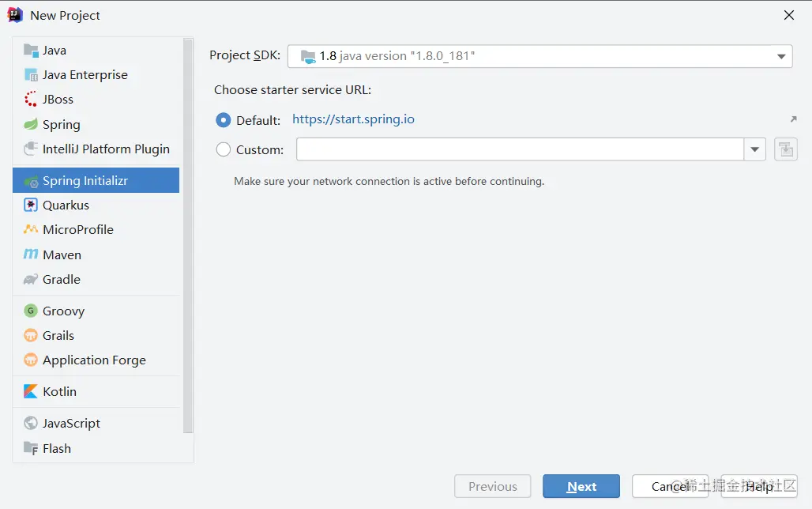This screenshot has height=509, width=812.
Task: Choose the Maven m icon
Action: click(31, 254)
